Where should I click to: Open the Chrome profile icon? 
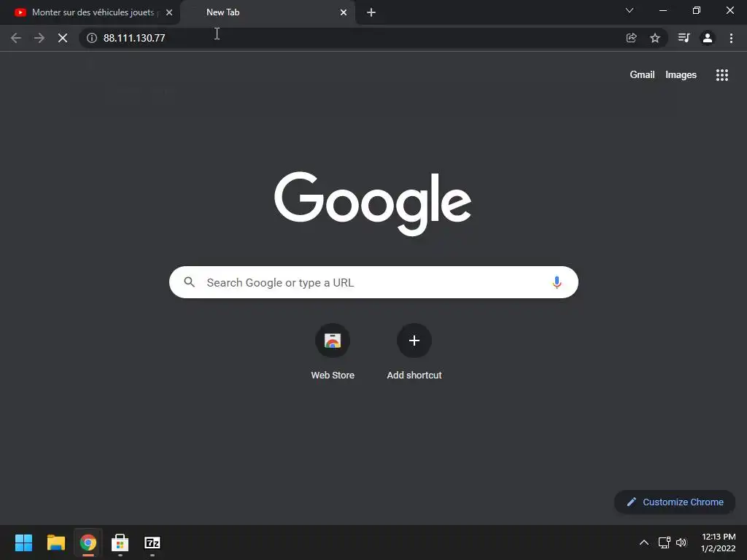pos(708,38)
